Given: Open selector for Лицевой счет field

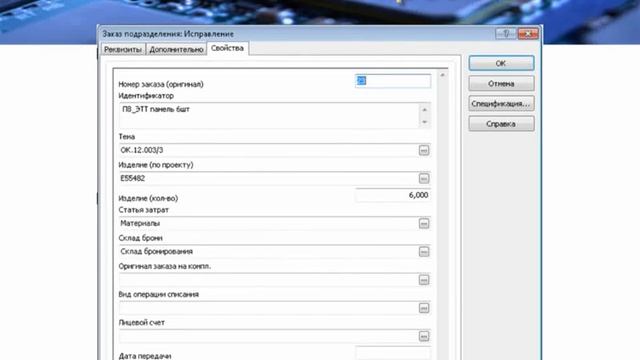Looking at the screenshot, I should click(x=424, y=336).
